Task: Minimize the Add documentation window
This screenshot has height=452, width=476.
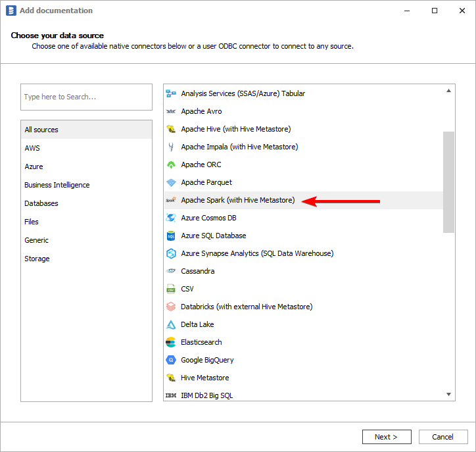Action: click(x=407, y=11)
